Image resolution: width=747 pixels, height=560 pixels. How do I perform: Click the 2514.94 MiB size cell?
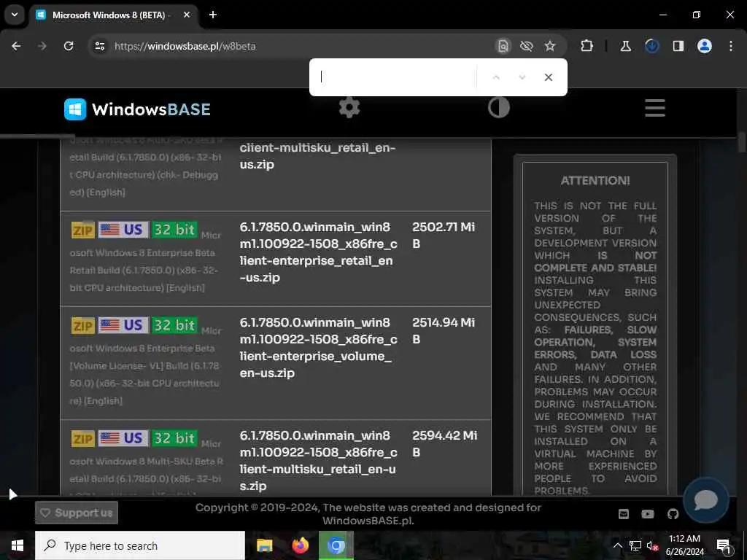444,330
